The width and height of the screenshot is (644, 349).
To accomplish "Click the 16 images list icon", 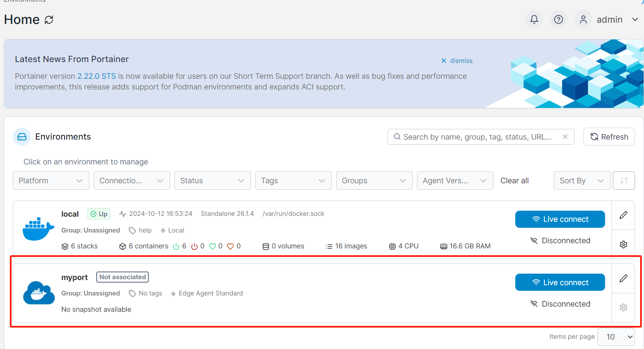I will coord(329,247).
